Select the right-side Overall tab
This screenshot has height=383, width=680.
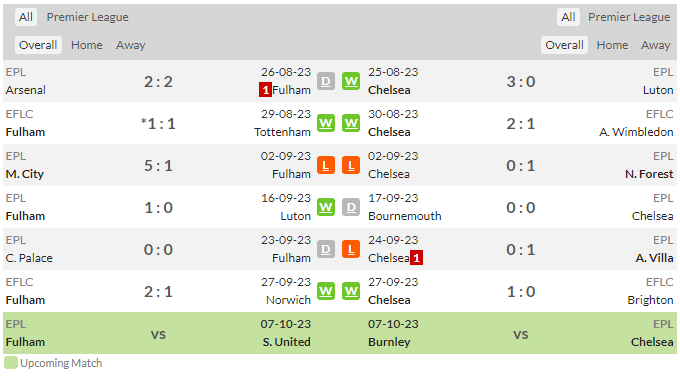[564, 45]
